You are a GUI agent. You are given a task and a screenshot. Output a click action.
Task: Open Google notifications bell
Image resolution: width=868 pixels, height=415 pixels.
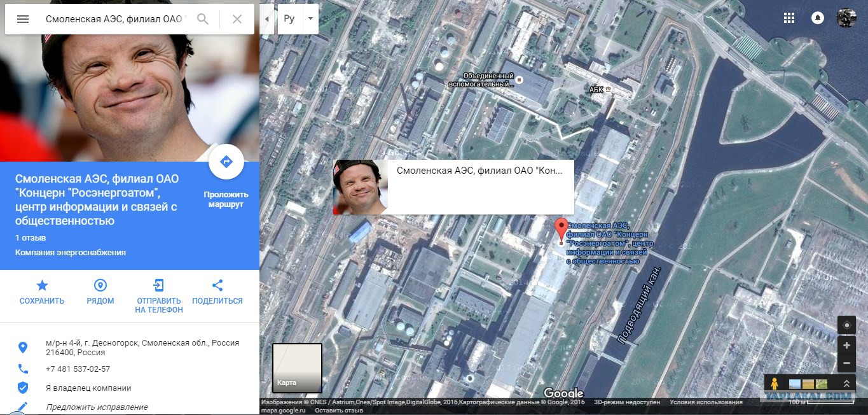[x=818, y=18]
